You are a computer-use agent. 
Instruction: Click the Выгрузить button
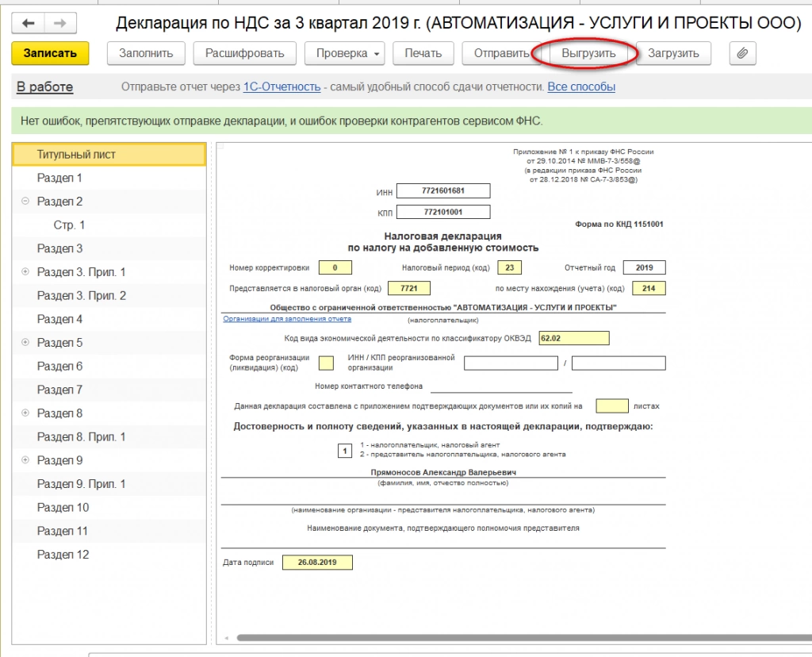588,53
